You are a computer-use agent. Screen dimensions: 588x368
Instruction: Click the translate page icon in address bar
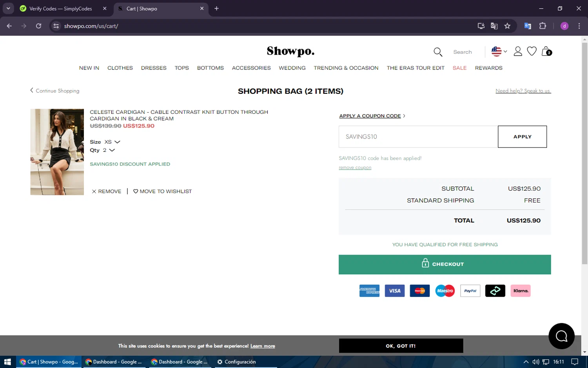tap(494, 26)
